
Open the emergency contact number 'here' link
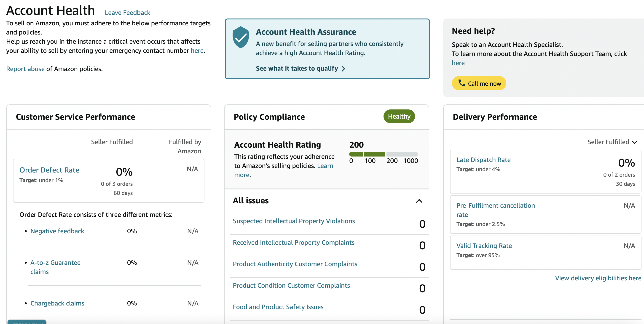197,50
